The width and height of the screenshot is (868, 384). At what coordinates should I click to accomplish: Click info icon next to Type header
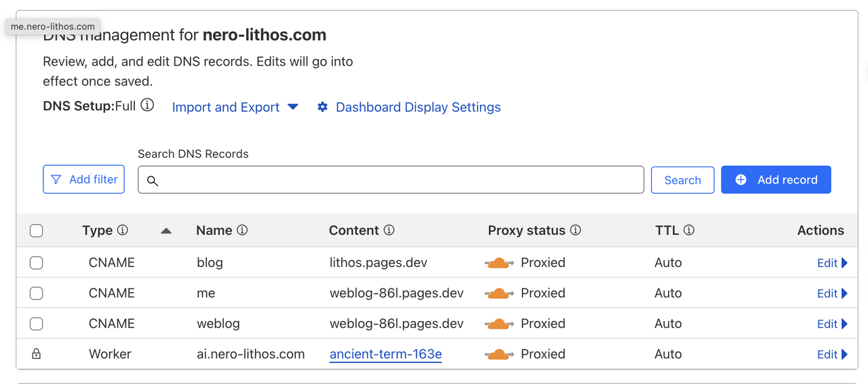coord(123,230)
